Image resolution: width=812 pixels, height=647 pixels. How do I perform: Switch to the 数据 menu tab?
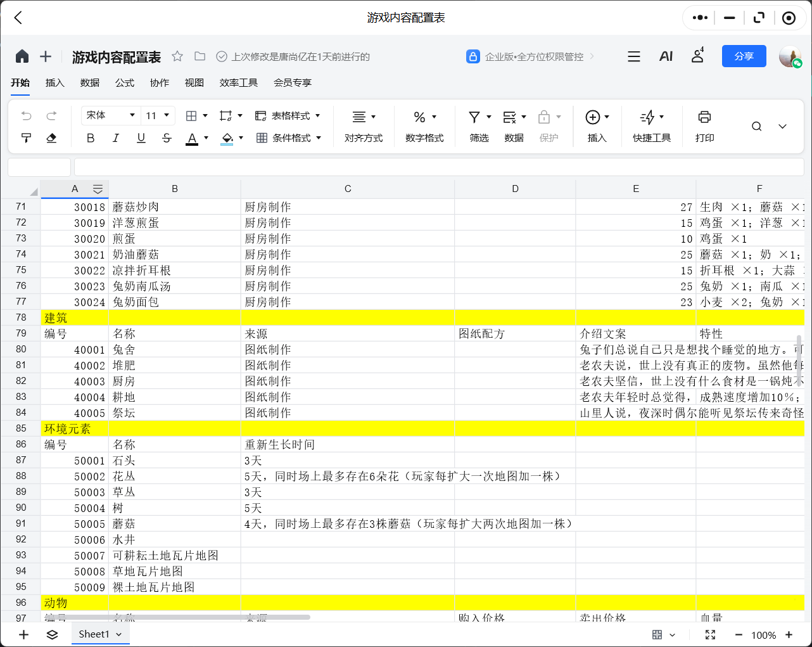click(90, 82)
